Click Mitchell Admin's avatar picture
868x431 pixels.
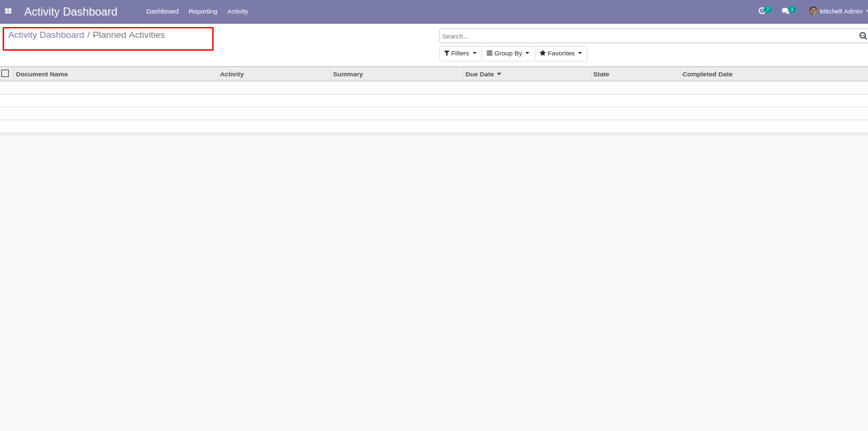(x=813, y=11)
